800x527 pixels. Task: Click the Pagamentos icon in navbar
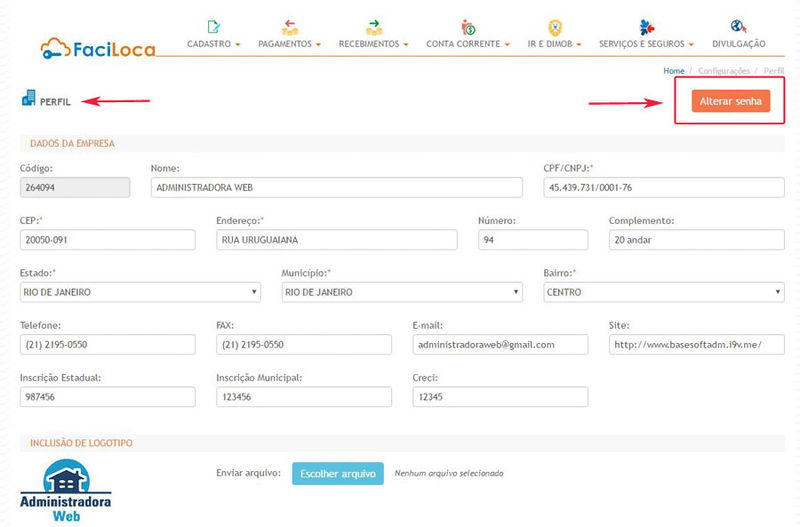[x=289, y=27]
